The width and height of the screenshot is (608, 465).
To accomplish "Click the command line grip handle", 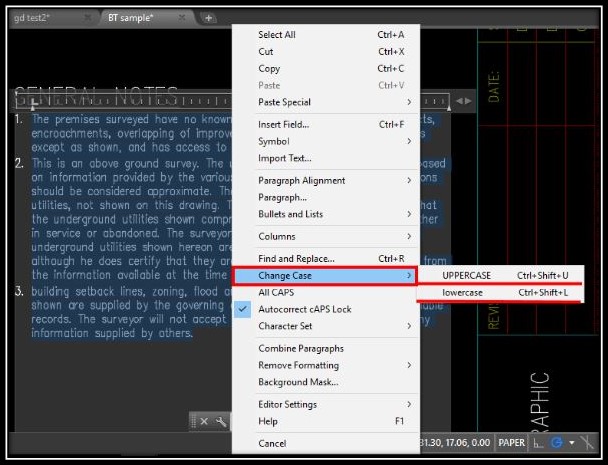I will 193,421.
